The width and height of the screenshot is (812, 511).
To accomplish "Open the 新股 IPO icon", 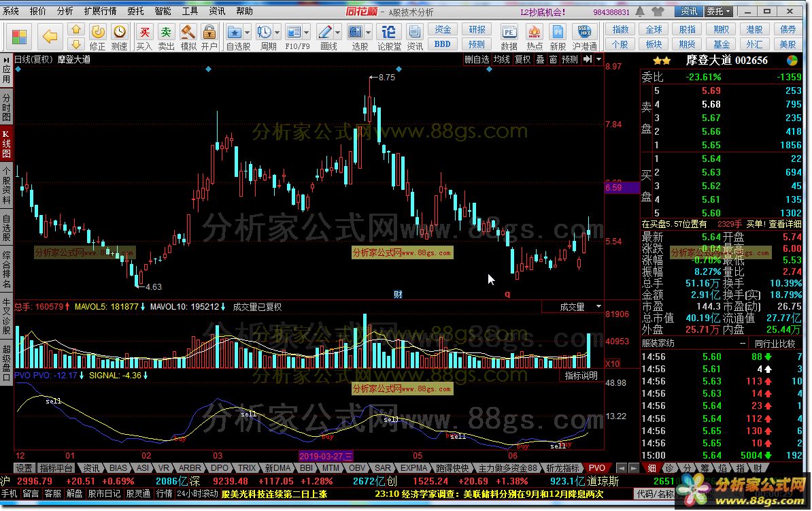I will [x=558, y=32].
